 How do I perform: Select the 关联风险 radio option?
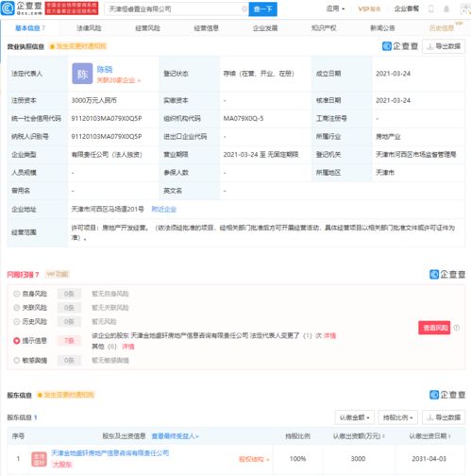[17, 308]
